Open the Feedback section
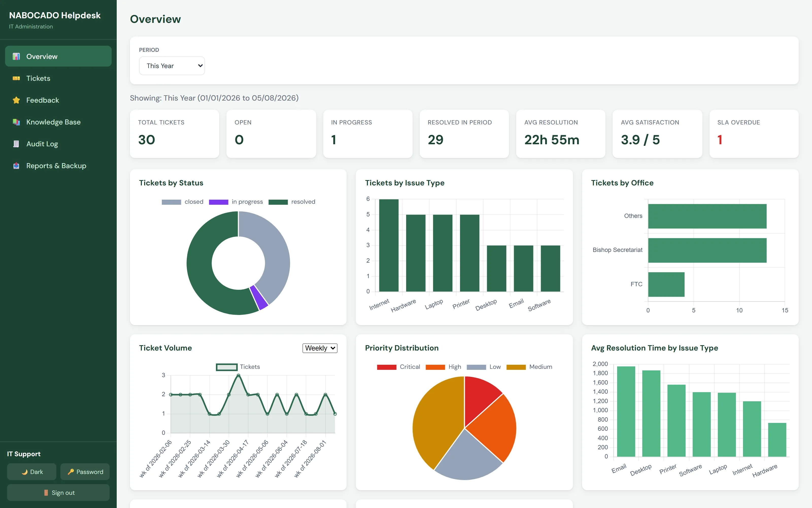The height and width of the screenshot is (508, 812). [x=58, y=100]
